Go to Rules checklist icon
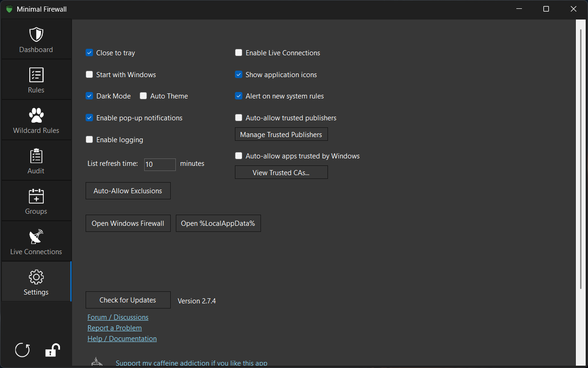 click(36, 75)
